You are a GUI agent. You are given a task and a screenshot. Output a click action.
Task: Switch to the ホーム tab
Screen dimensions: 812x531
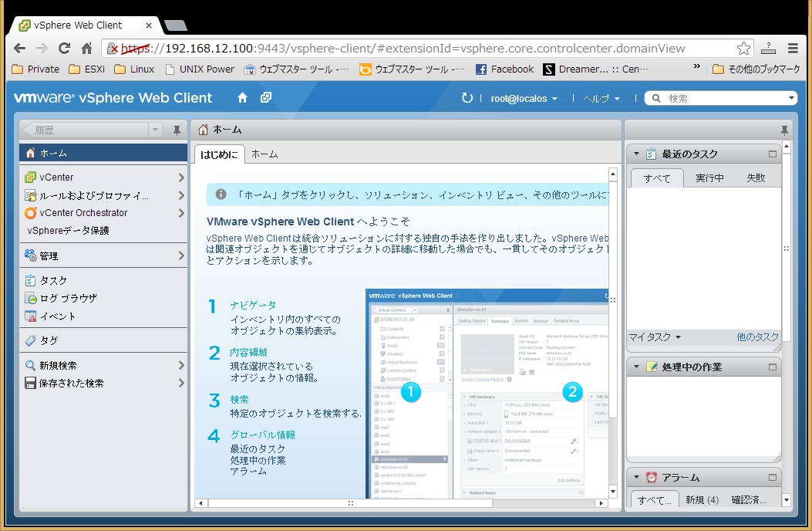click(x=264, y=154)
